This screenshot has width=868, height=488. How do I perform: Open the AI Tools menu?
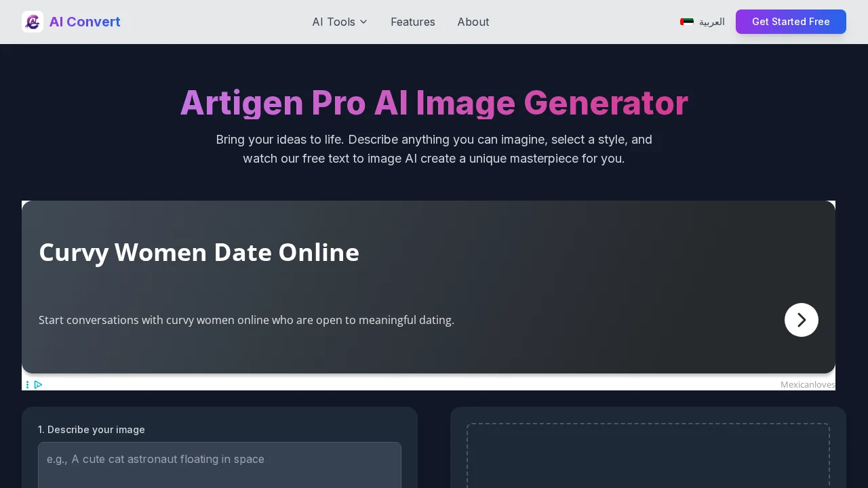334,22
